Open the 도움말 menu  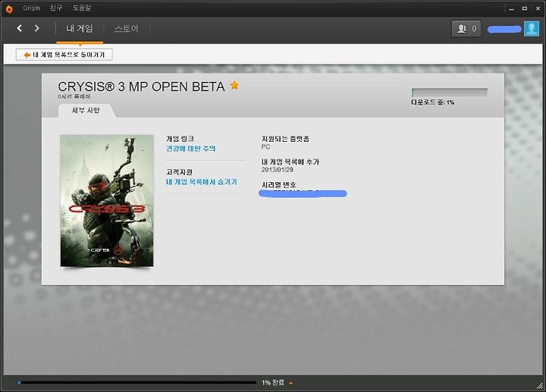[82, 8]
